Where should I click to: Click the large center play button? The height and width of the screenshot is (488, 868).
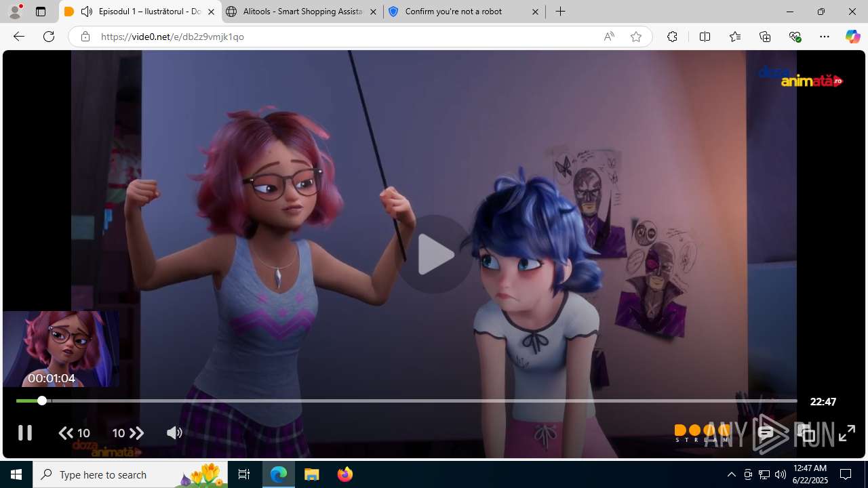434,254
